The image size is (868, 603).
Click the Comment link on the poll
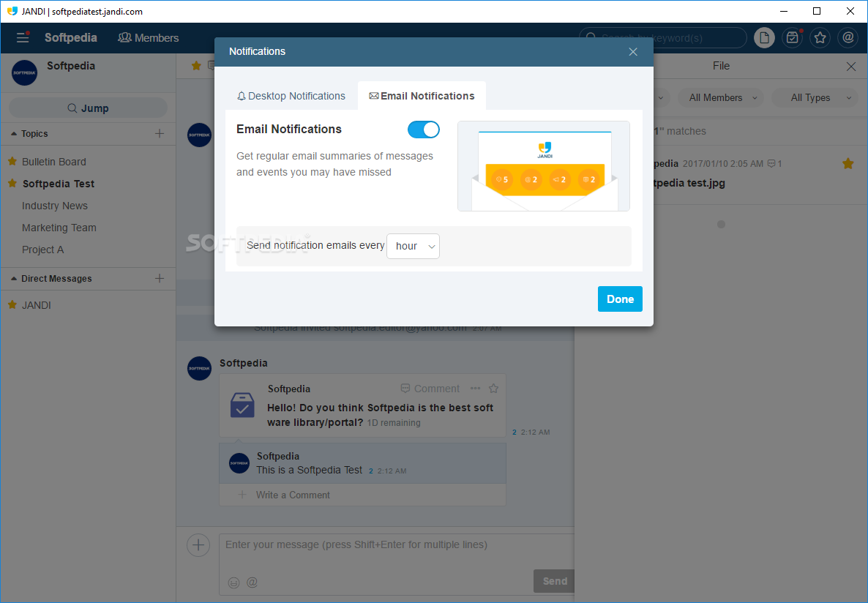click(x=430, y=389)
